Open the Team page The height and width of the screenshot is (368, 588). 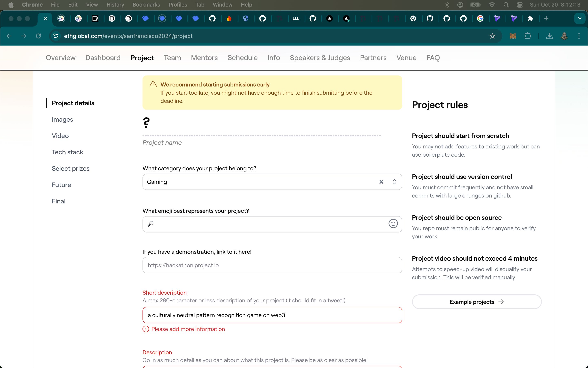(x=172, y=58)
